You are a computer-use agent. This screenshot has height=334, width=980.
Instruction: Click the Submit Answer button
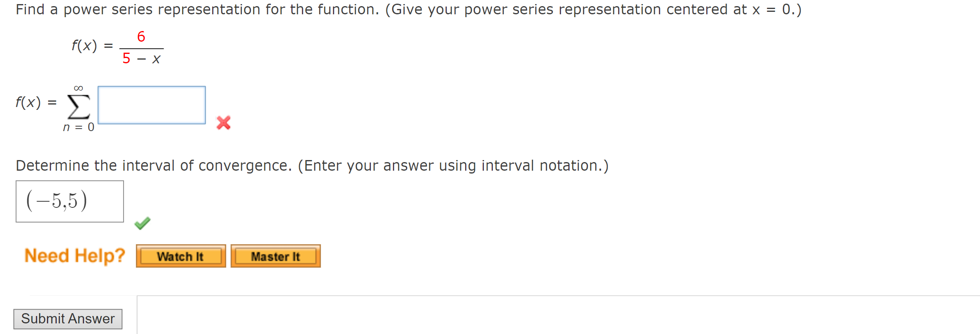68,318
